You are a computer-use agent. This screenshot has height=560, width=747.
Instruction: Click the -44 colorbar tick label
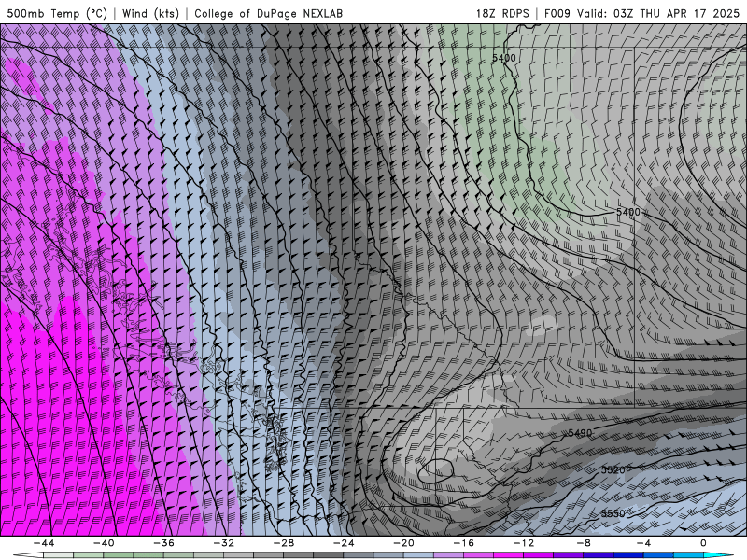click(x=44, y=543)
